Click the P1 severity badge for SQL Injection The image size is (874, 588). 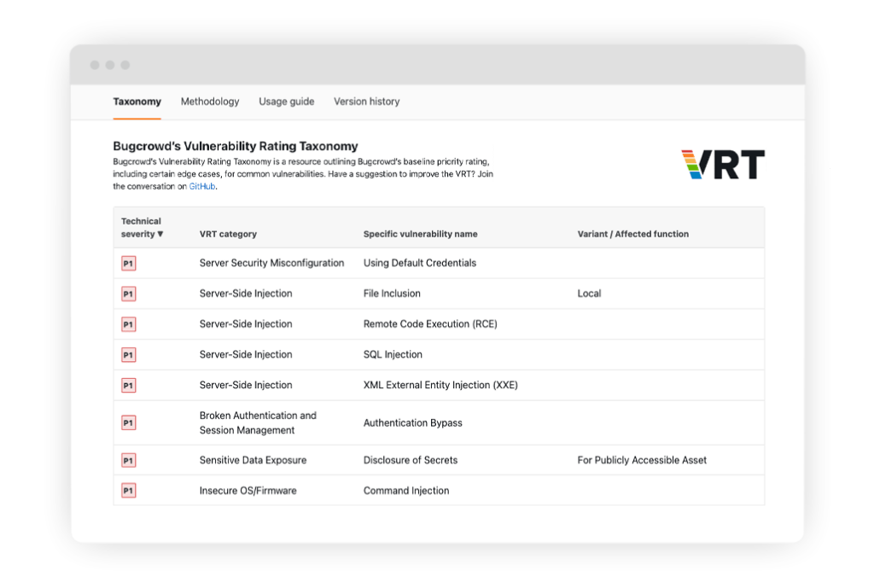pyautogui.click(x=128, y=355)
